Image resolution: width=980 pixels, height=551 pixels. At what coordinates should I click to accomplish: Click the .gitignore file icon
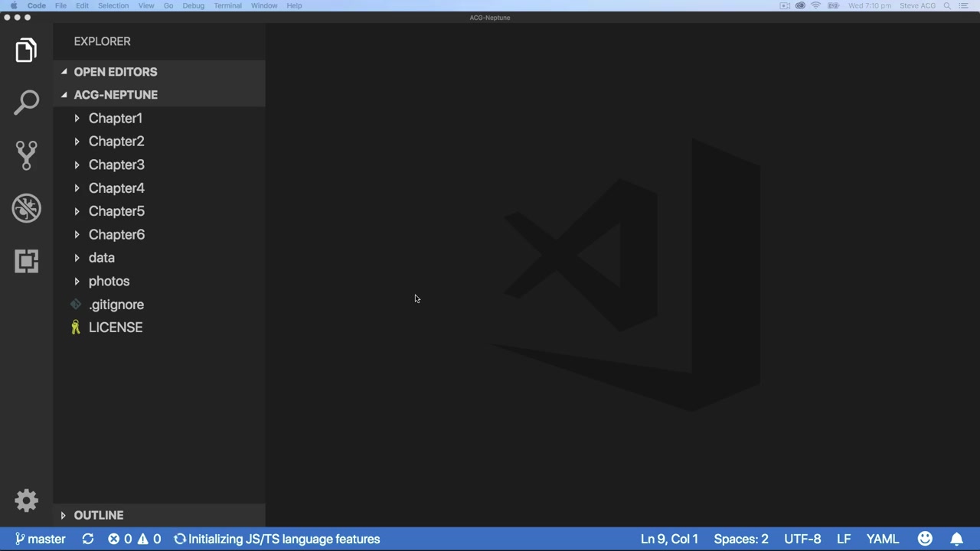[76, 305]
